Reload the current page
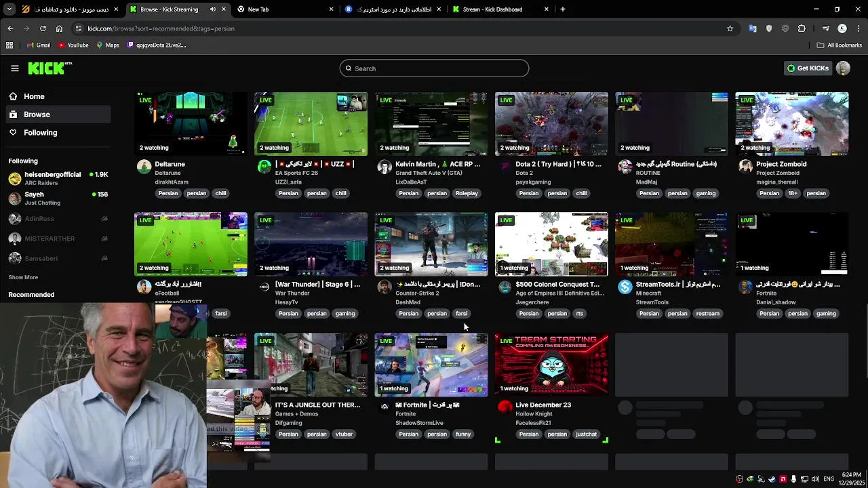 [43, 28]
